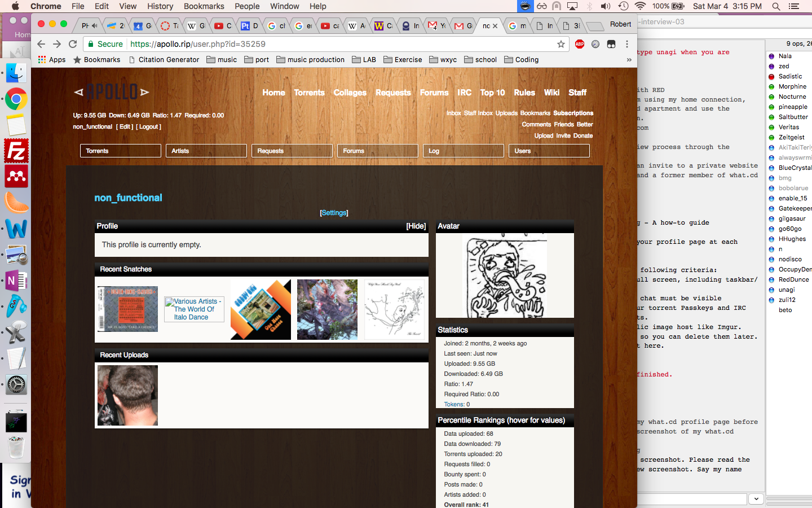The width and height of the screenshot is (812, 508).
Task: Open the Invite link
Action: click(x=563, y=135)
